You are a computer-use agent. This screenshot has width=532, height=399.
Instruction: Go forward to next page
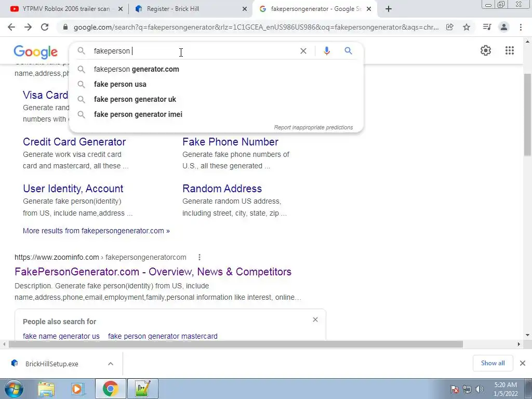coord(28,27)
